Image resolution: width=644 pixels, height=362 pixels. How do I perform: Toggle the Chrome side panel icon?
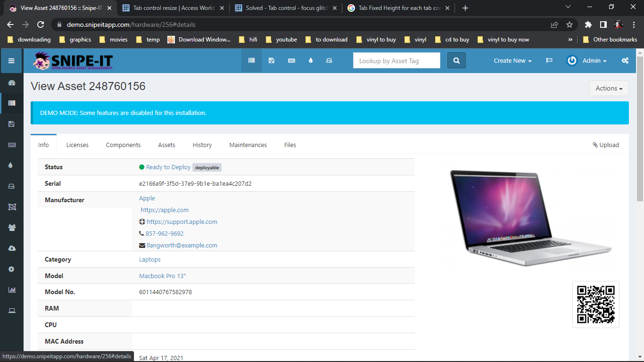tap(603, 25)
